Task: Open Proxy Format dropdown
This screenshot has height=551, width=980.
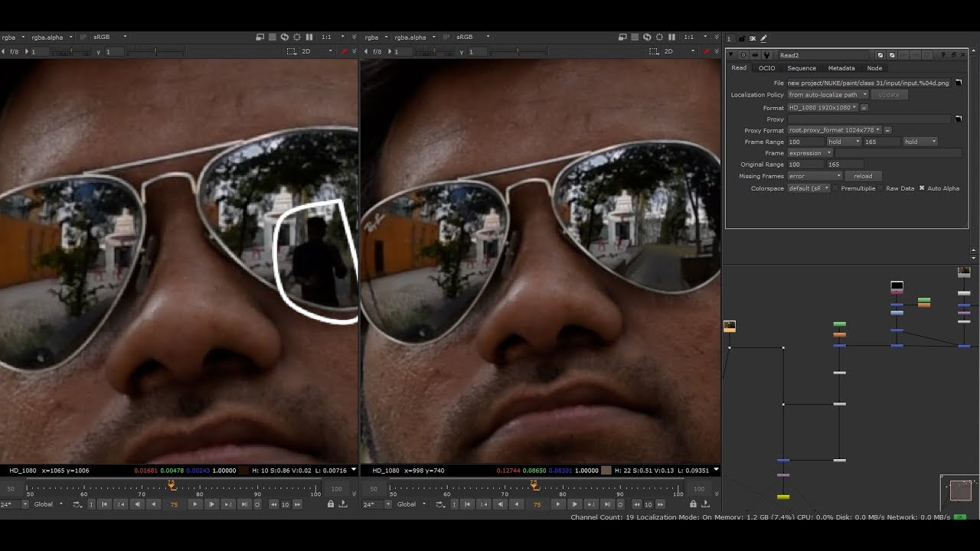Action: point(835,130)
